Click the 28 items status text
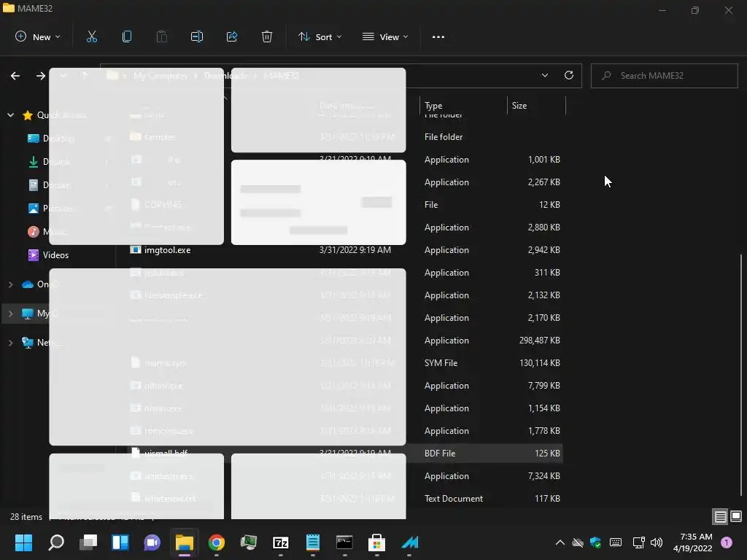Screen dimensions: 747x560 [x=26, y=517]
